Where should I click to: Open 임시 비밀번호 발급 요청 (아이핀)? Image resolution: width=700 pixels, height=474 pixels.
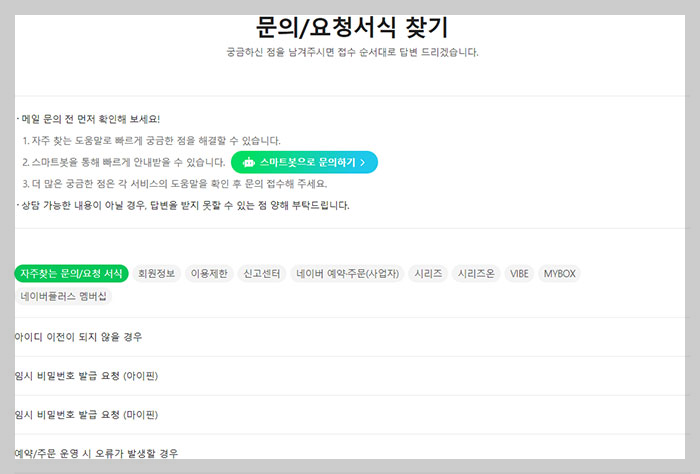[x=86, y=376]
